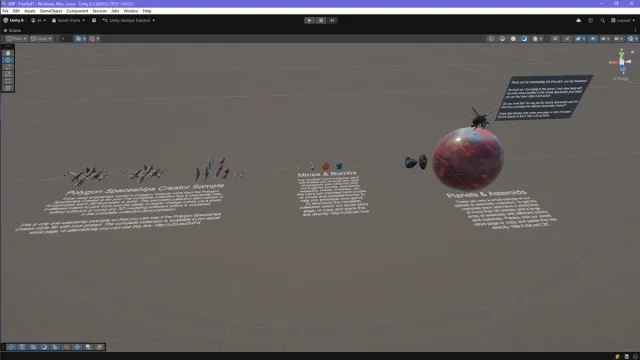Open Scene view kebab menu

click(x=635, y=30)
